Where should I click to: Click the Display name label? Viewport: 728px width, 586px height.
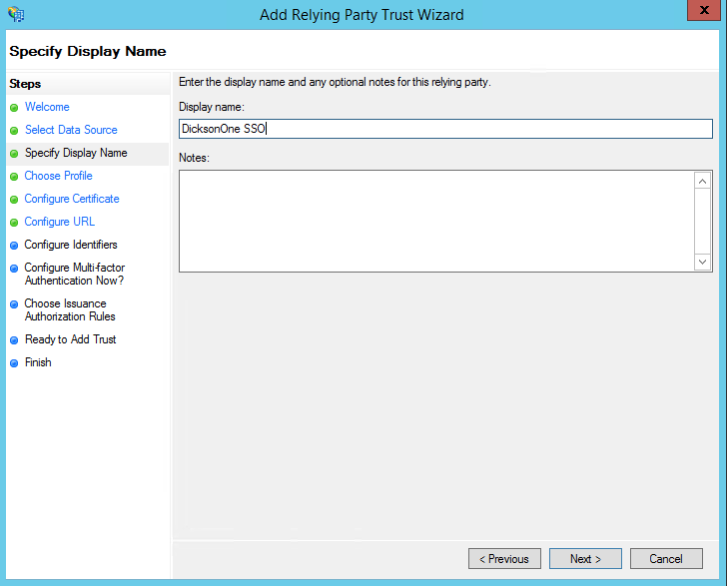pyautogui.click(x=212, y=107)
